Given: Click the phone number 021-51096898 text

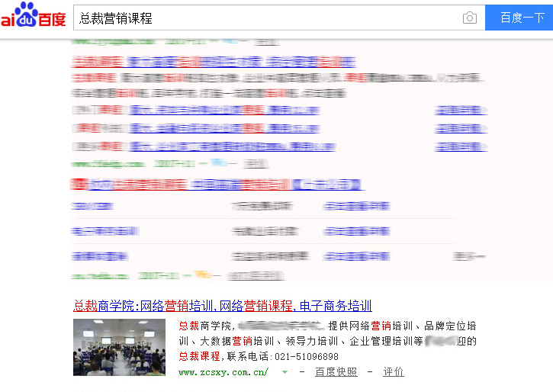Looking at the screenshot, I should 307,357.
